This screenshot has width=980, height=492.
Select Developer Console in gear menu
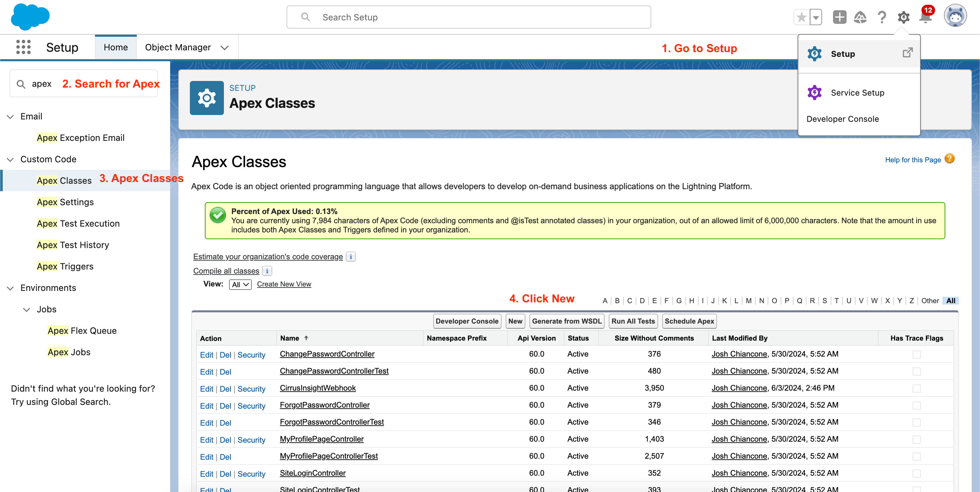pos(842,119)
